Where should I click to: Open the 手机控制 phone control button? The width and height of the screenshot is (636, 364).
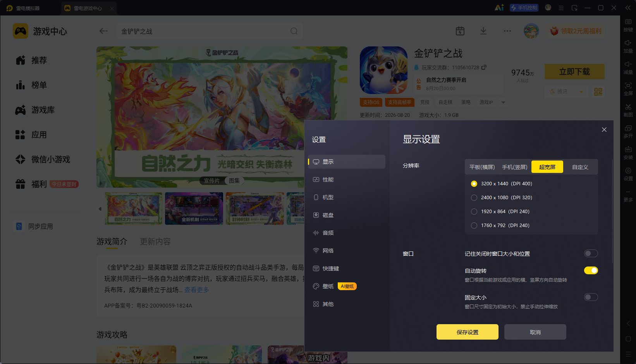(x=524, y=8)
